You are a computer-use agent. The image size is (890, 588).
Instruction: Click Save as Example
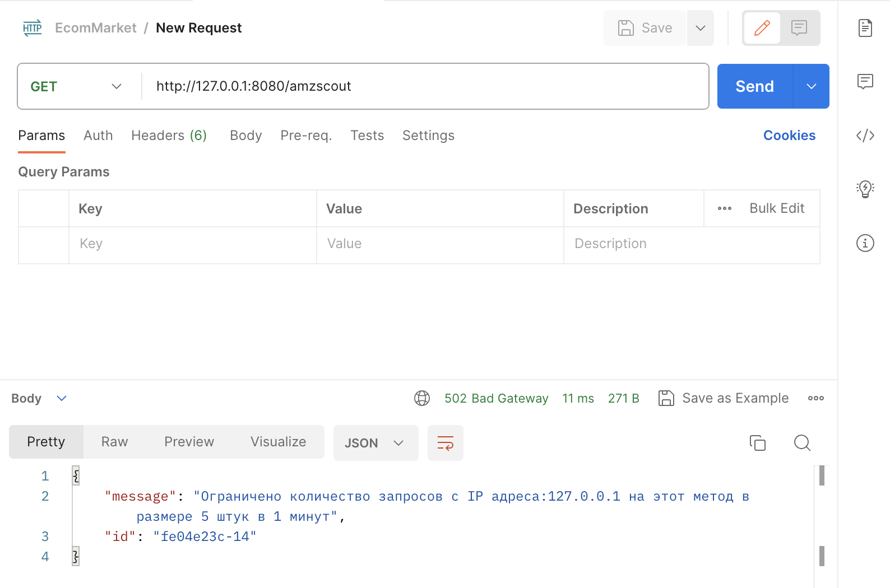[724, 398]
